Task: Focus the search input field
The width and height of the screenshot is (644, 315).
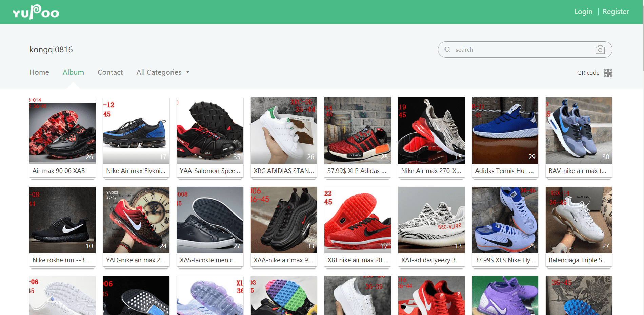Action: 525,50
